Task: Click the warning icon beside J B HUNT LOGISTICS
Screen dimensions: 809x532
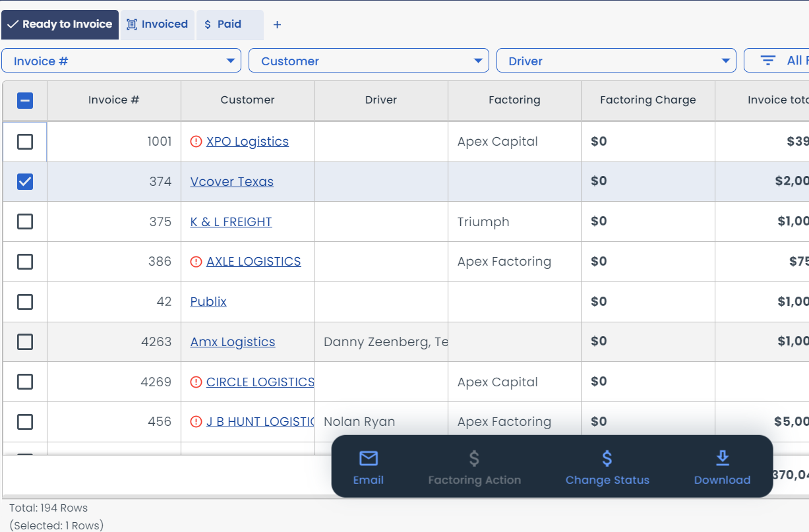Action: pyautogui.click(x=196, y=421)
